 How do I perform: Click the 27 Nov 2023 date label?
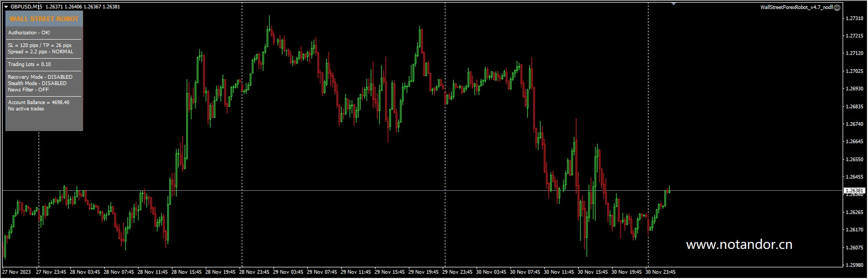pos(16,273)
